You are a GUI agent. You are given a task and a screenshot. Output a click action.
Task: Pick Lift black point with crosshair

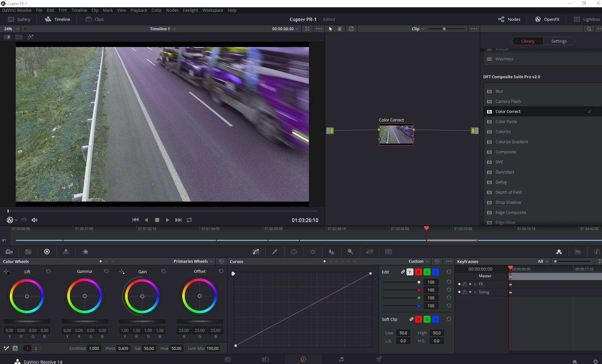pyautogui.click(x=6, y=272)
